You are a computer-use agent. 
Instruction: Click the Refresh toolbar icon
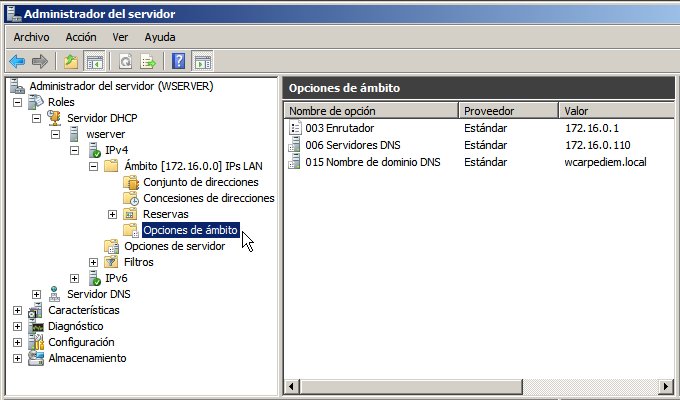(x=125, y=62)
